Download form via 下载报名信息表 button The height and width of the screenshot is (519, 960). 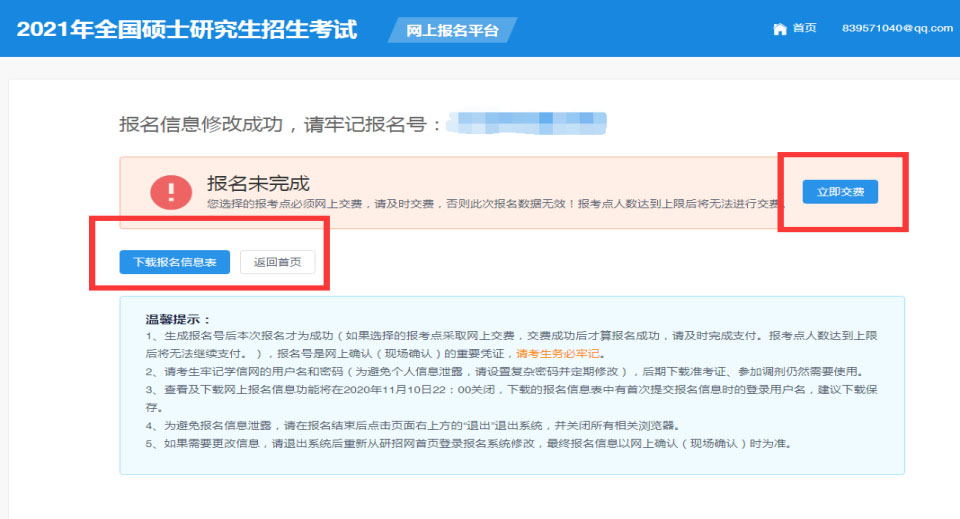click(x=175, y=262)
